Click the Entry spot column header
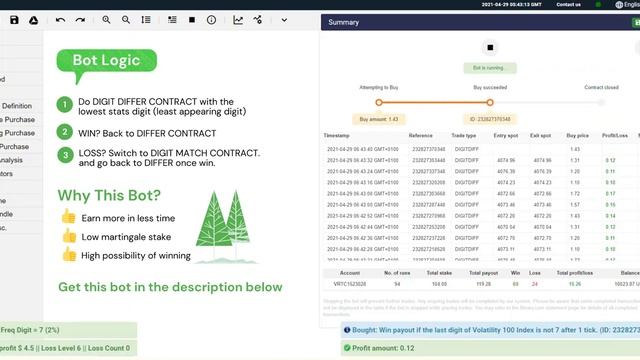This screenshot has height=360, width=640. [506, 135]
